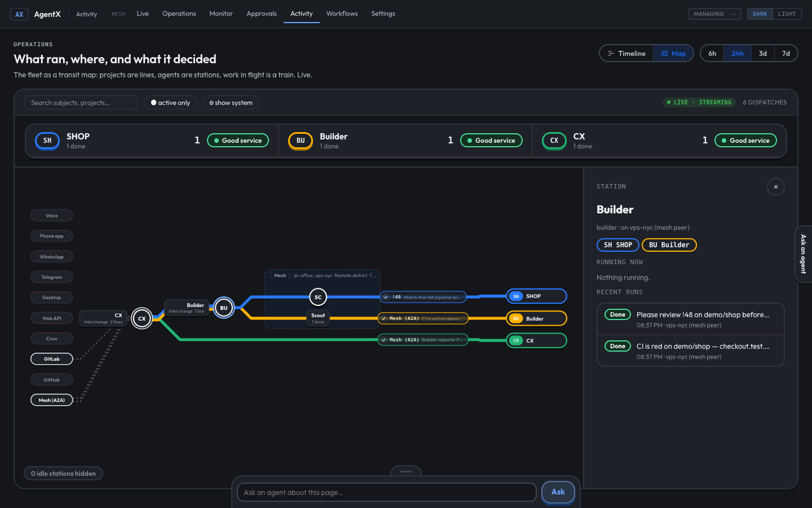Open the Monitor tab
The height and width of the screenshot is (508, 812).
point(221,14)
